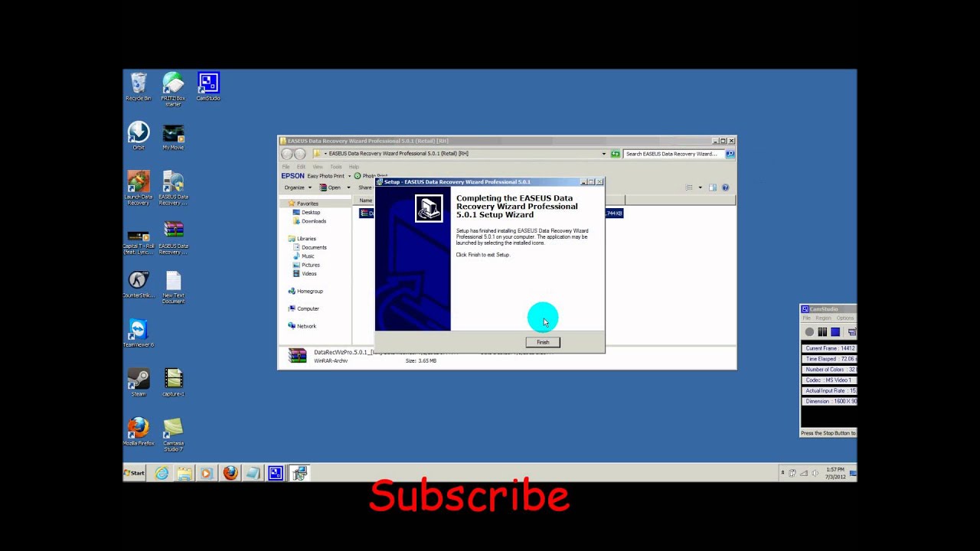The image size is (980, 551).
Task: Open the File menu in CamStudio
Action: point(806,318)
